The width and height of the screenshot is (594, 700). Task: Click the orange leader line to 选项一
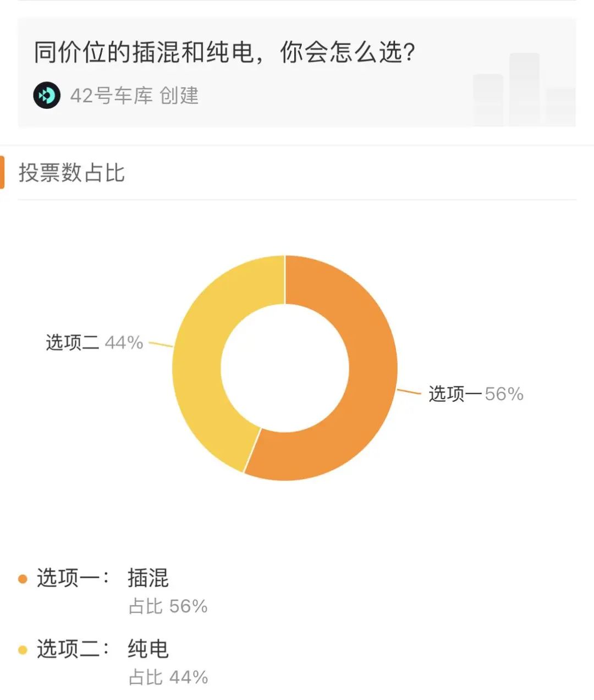409,392
